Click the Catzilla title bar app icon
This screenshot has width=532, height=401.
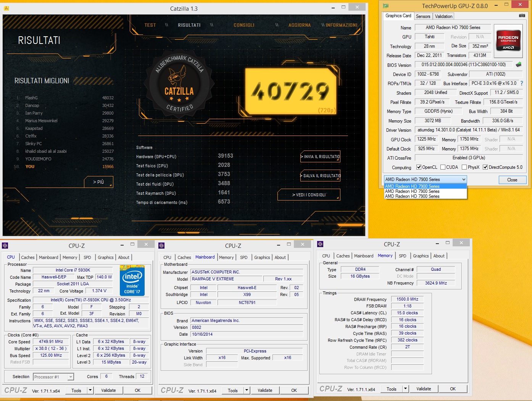point(6,8)
